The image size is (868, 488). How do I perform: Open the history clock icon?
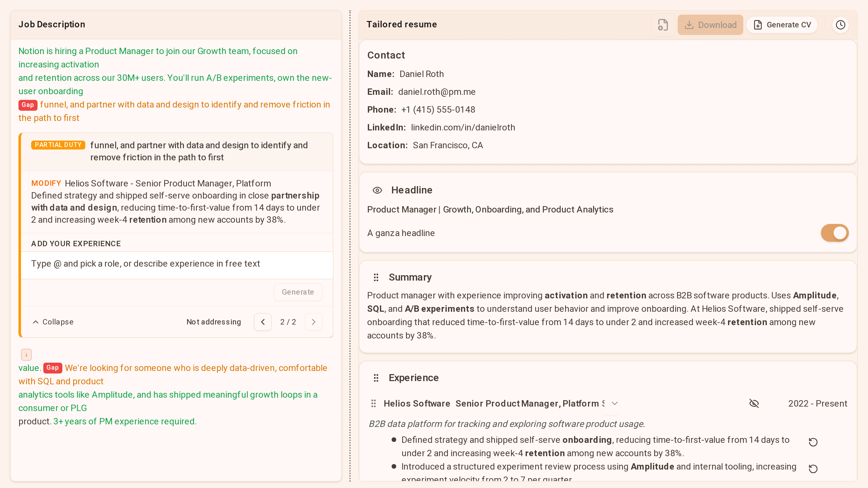[840, 25]
